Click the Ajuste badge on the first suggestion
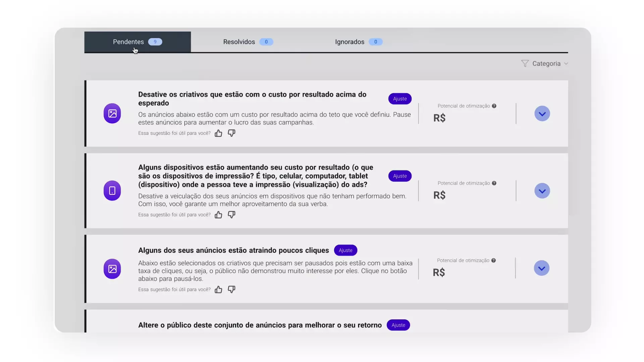 click(x=400, y=99)
